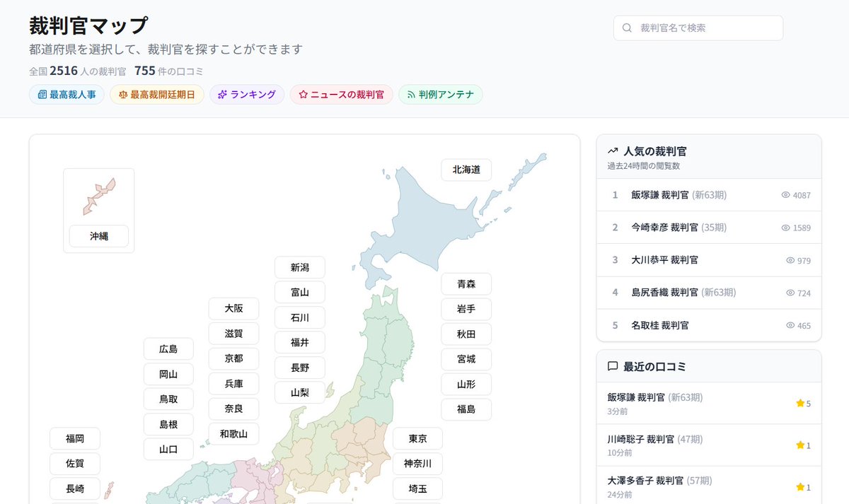Viewport: 849px width, 504px height.
Task: Select 奈良 prefecture
Action: pos(233,409)
